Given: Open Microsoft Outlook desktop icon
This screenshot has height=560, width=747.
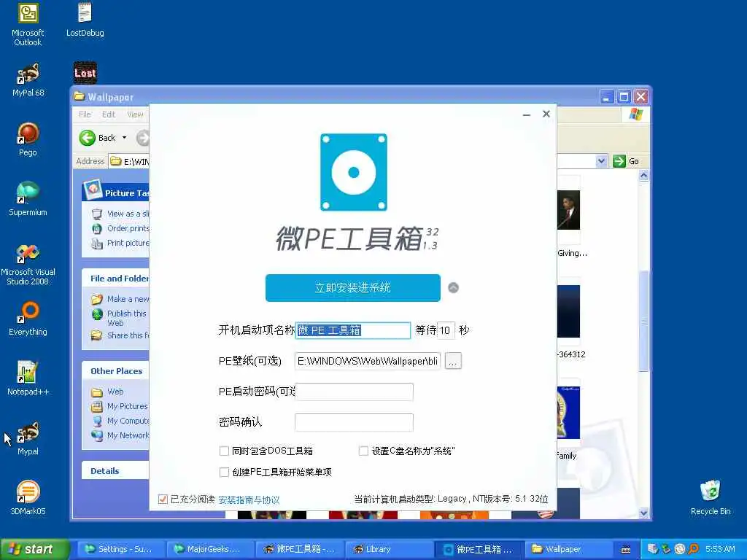Looking at the screenshot, I should [x=28, y=24].
